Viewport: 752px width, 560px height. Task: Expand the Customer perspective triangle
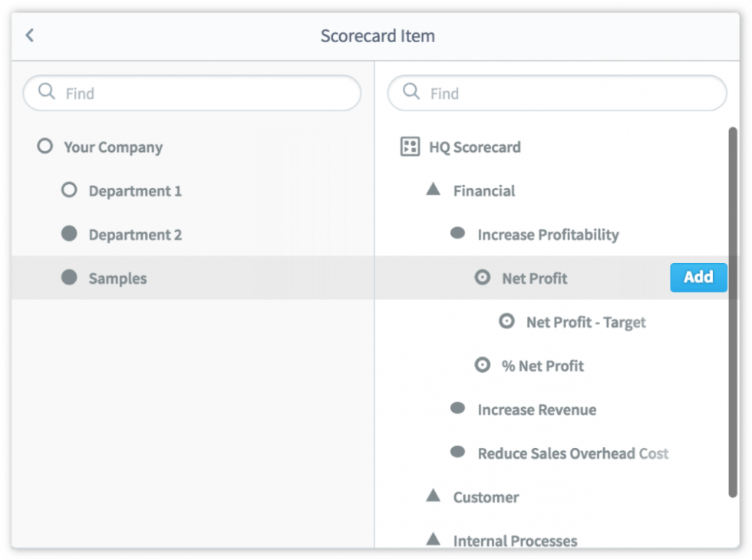coord(432,496)
